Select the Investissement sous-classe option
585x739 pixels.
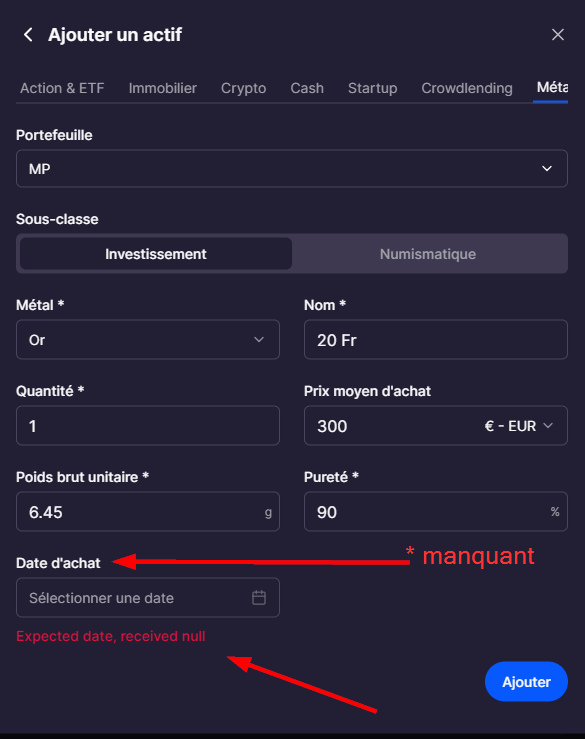tap(156, 254)
